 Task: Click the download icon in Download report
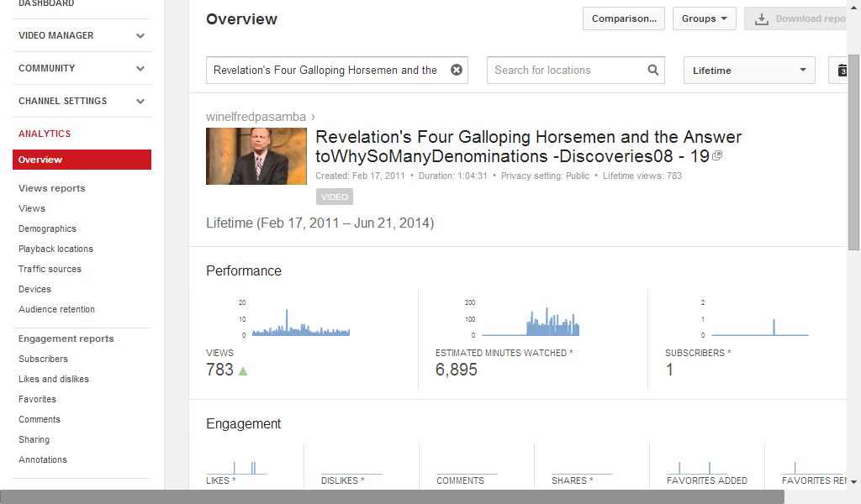pyautogui.click(x=762, y=19)
